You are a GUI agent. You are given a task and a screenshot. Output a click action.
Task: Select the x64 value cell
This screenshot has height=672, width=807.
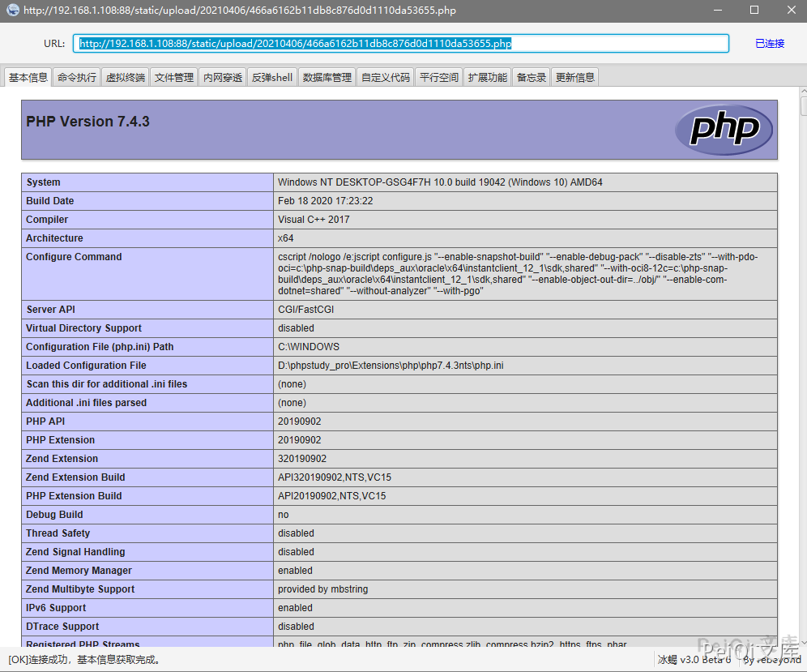(x=525, y=238)
